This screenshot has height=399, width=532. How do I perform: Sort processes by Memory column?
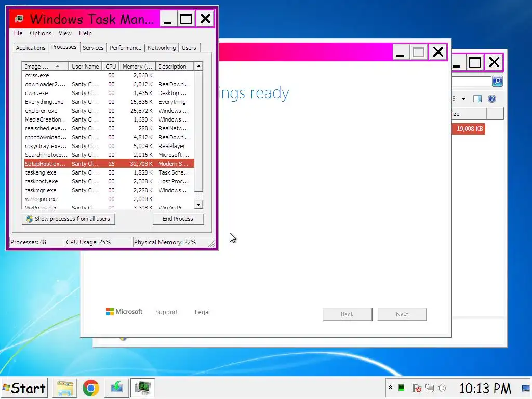[x=137, y=66]
